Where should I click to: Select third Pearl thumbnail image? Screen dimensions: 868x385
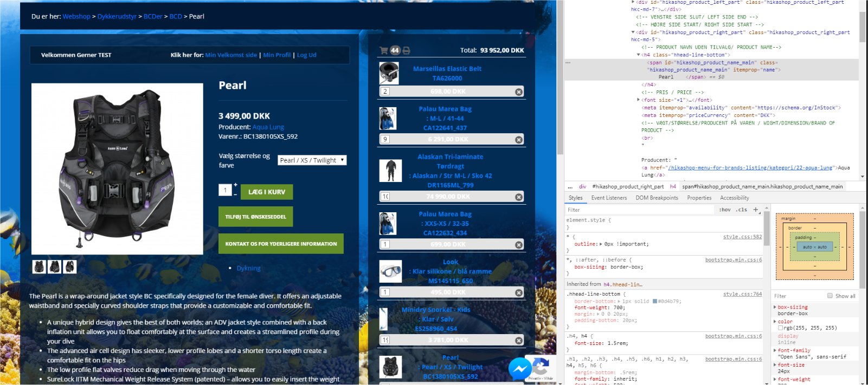[70, 267]
